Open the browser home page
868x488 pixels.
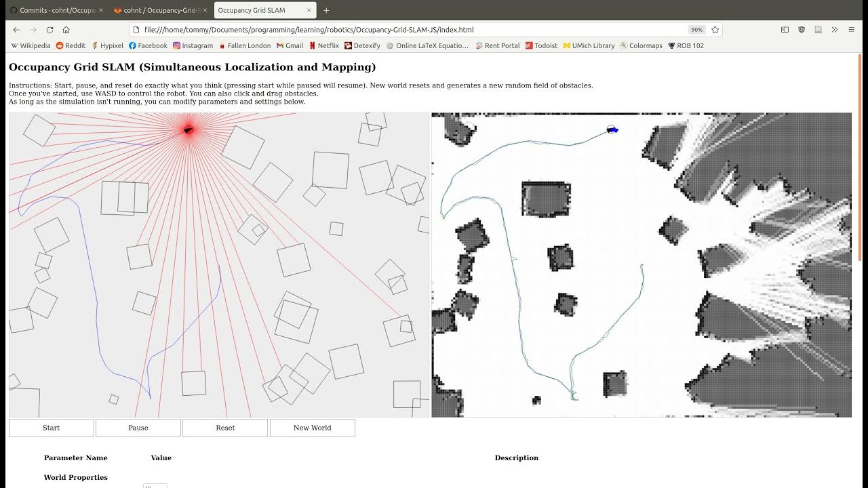pyautogui.click(x=66, y=30)
